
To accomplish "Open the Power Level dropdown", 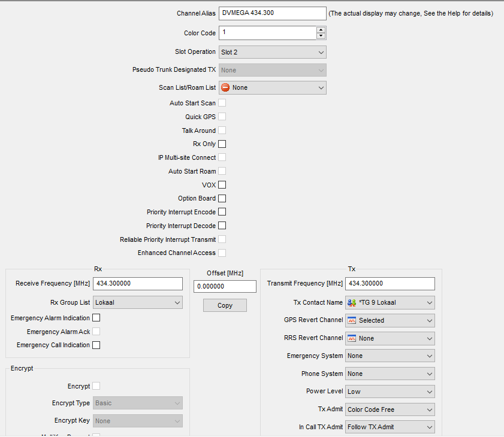I will tap(390, 392).
